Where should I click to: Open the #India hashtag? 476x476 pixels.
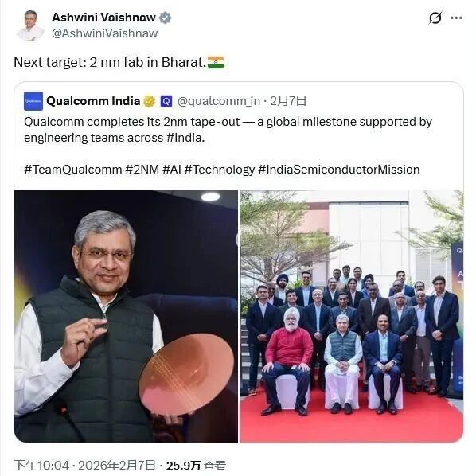tap(185, 138)
